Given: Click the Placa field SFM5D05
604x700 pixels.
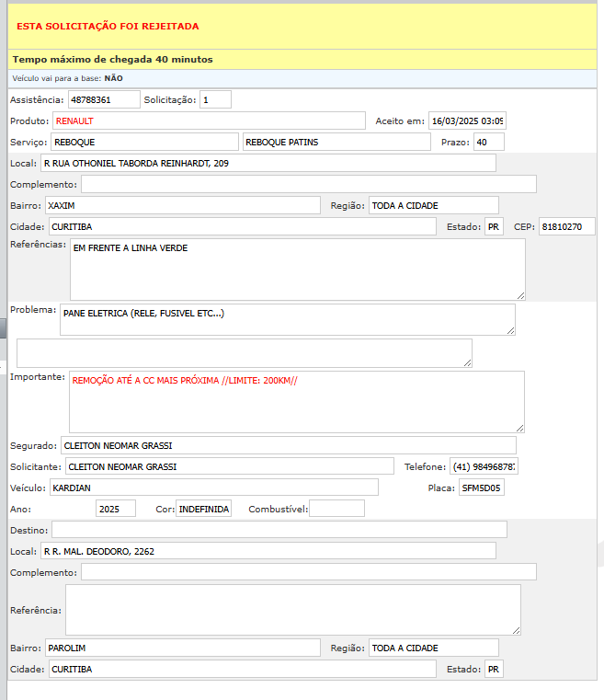Looking at the screenshot, I should (482, 488).
